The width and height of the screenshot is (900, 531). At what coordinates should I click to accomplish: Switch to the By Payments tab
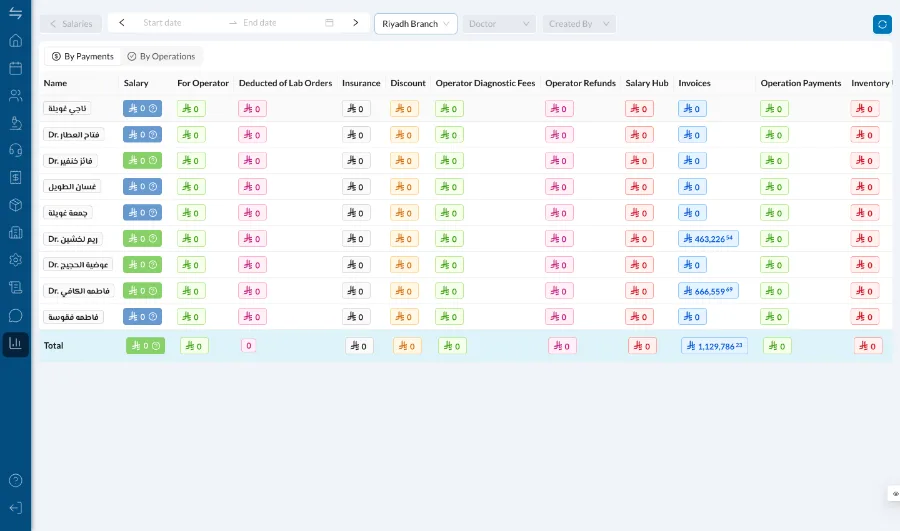click(83, 56)
